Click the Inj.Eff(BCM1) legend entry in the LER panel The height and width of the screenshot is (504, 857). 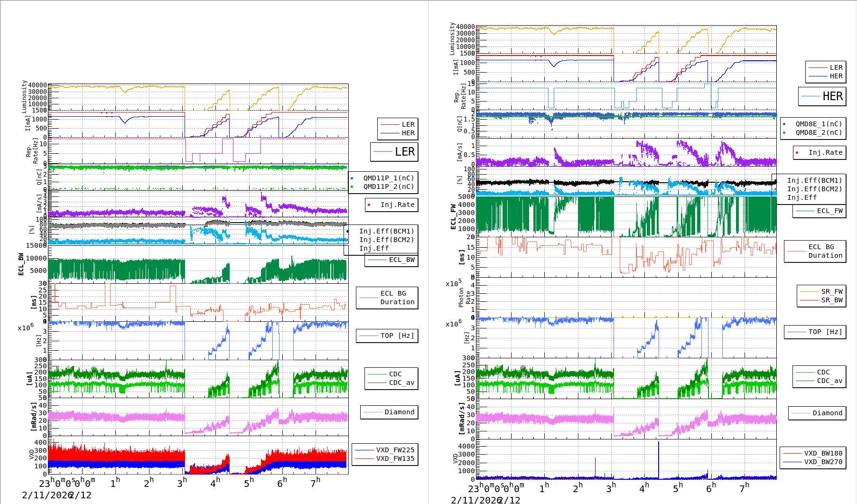[x=386, y=232]
